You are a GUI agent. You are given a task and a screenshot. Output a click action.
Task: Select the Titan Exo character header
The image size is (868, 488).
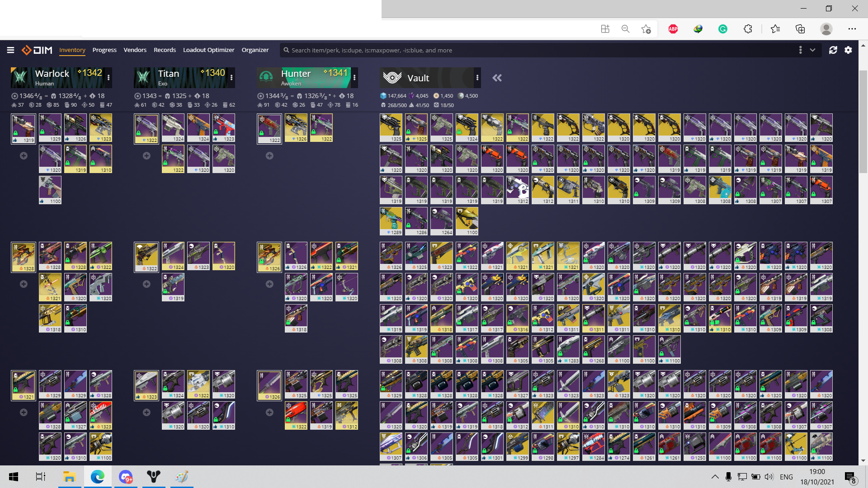tap(181, 78)
